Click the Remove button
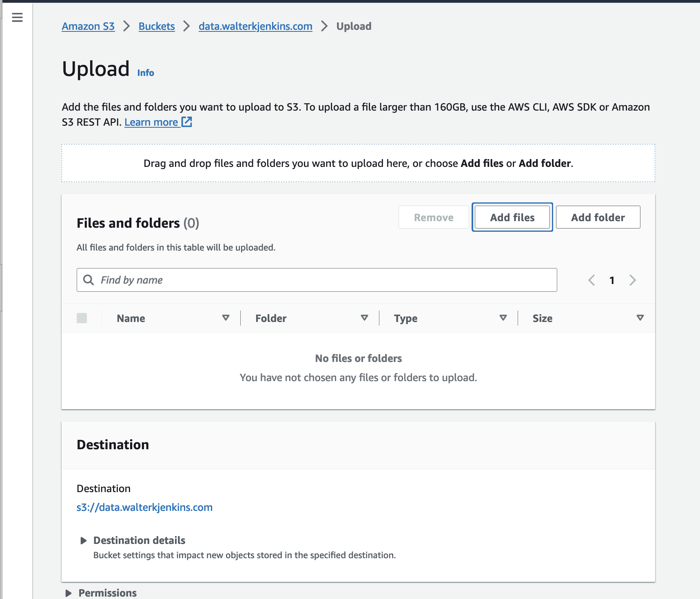This screenshot has height=599, width=700. click(434, 217)
